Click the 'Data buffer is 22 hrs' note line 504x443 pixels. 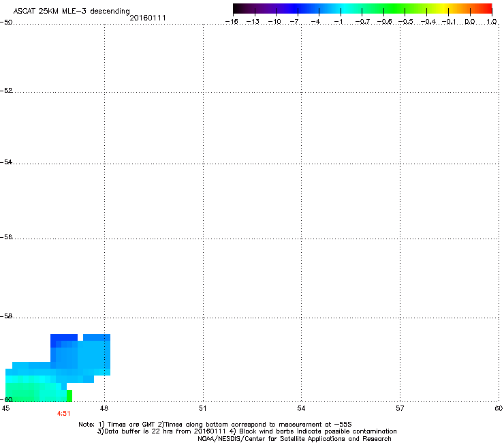(247, 431)
